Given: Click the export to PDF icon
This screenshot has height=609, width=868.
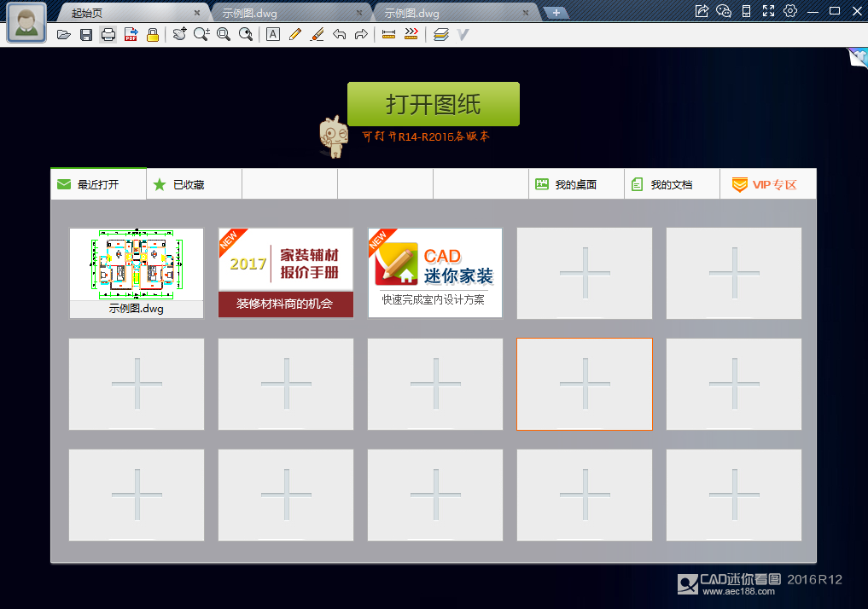Looking at the screenshot, I should click(131, 35).
